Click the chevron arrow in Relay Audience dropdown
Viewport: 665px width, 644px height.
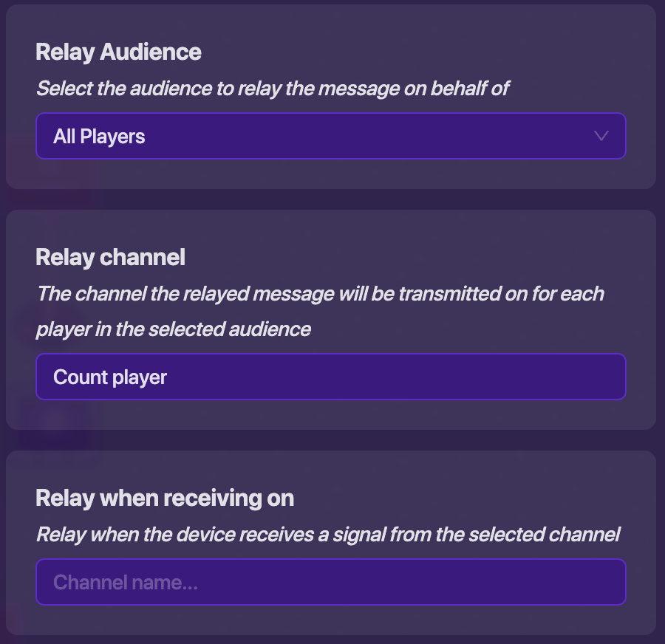pyautogui.click(x=601, y=136)
